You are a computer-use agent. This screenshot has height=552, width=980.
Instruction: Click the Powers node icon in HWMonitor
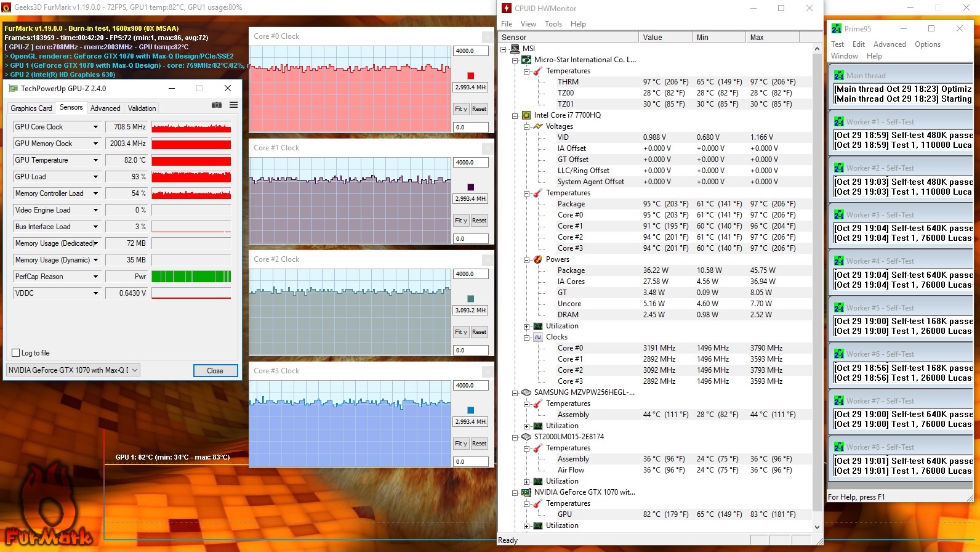point(538,259)
